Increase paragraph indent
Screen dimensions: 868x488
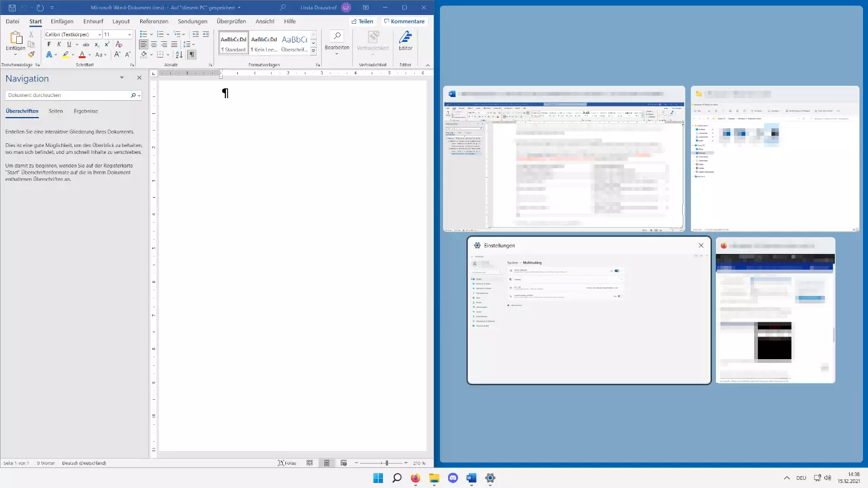point(205,34)
